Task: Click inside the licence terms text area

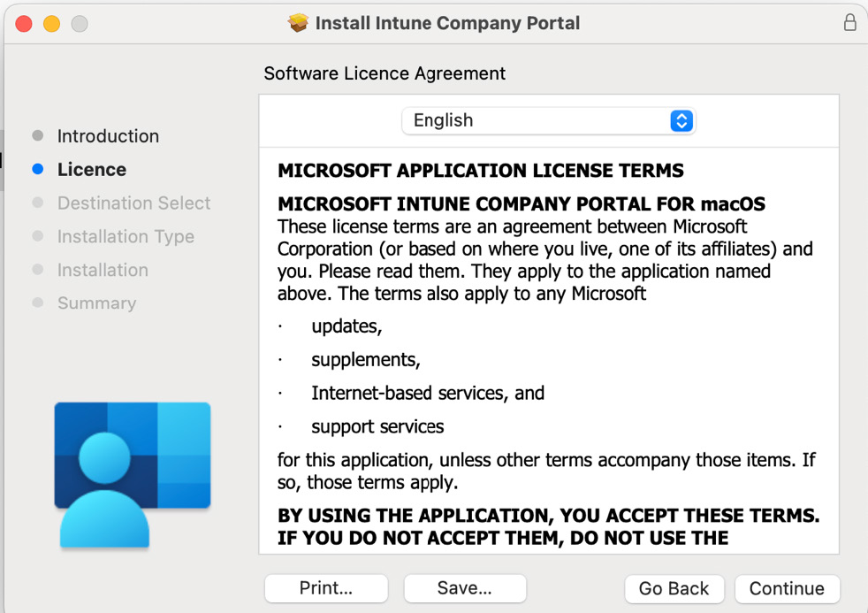Action: pyautogui.click(x=549, y=350)
